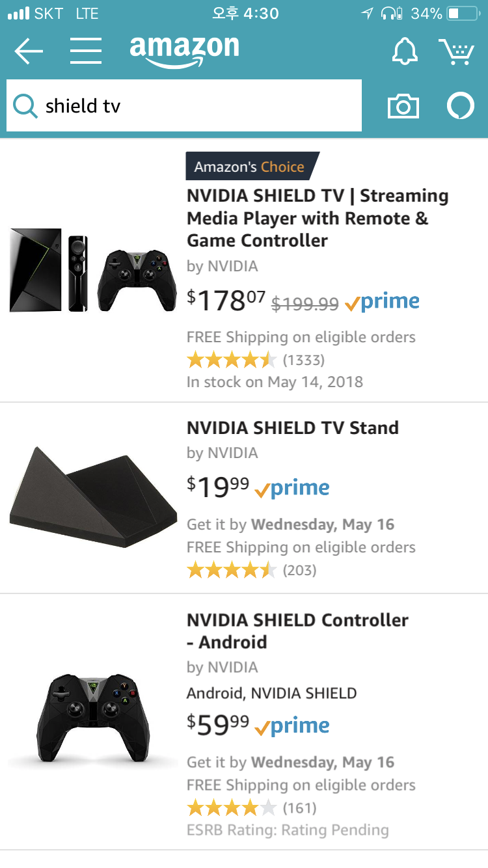This screenshot has width=488, height=868.
Task: Open NVIDIA SHIELD Controller - Android title
Action: pos(297,631)
